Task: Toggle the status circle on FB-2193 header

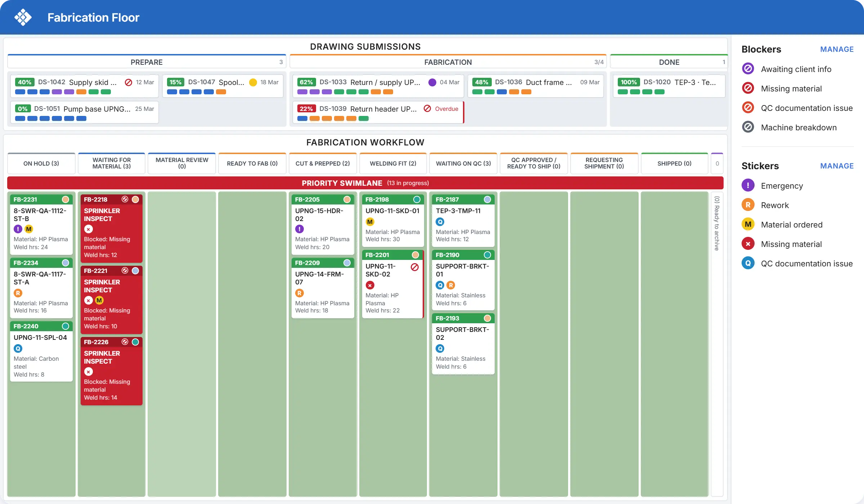Action: [487, 318]
